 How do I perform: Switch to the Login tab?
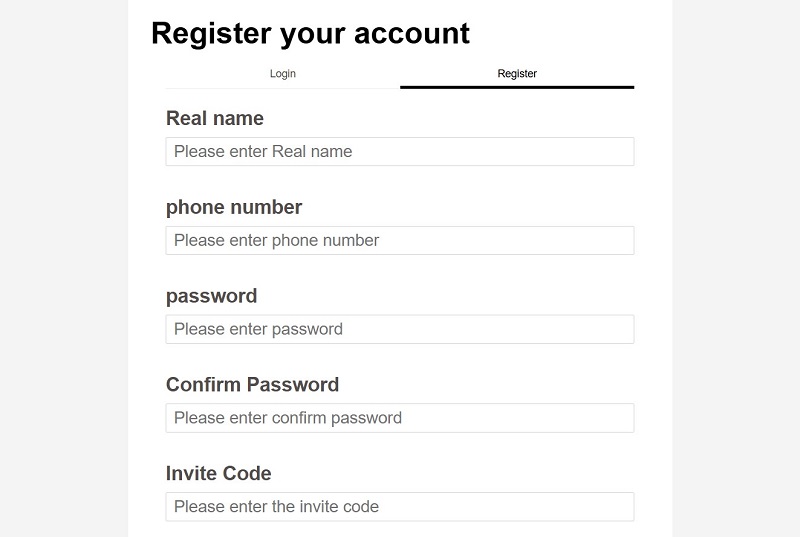[283, 74]
